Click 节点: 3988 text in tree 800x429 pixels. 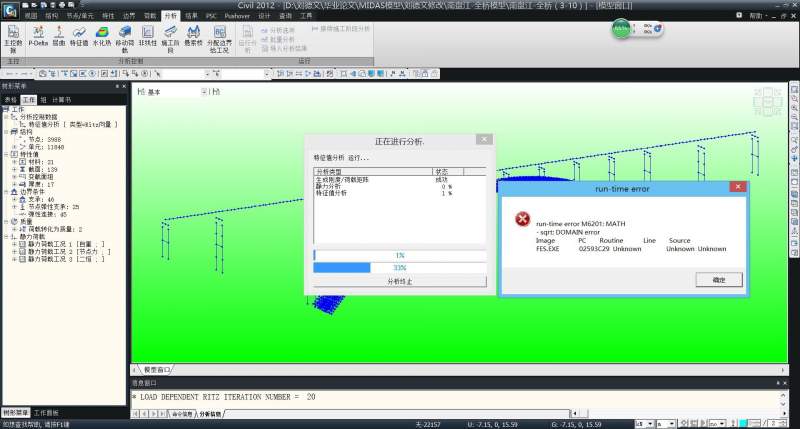coord(45,139)
